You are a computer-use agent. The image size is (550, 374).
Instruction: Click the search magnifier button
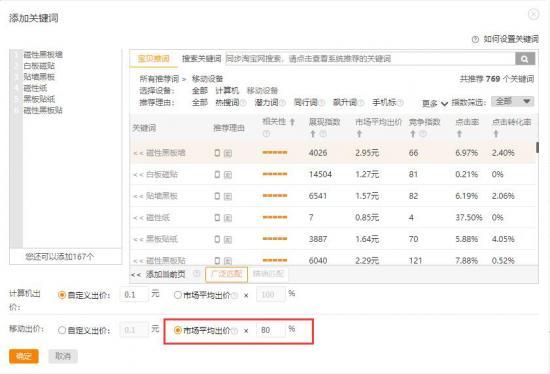525,59
